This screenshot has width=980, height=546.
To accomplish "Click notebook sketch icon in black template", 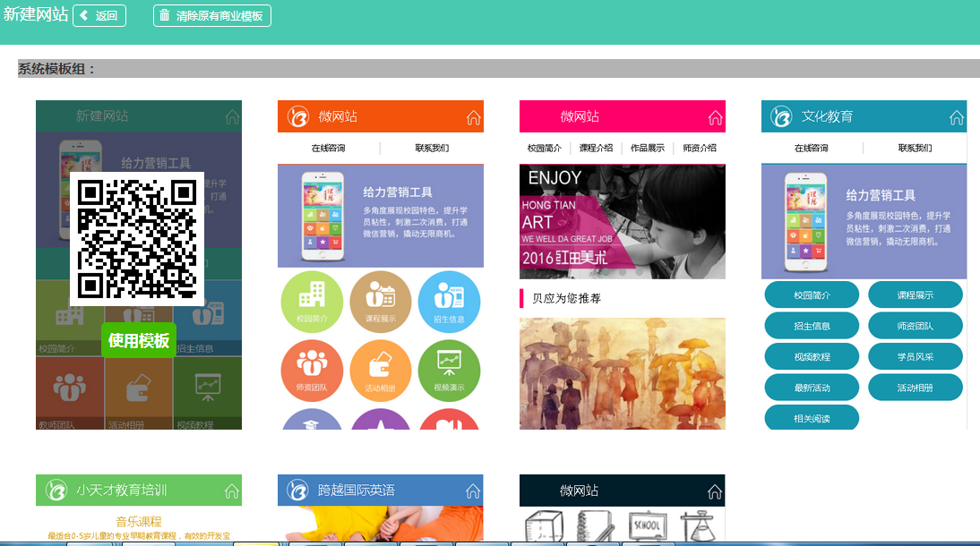I will (596, 526).
